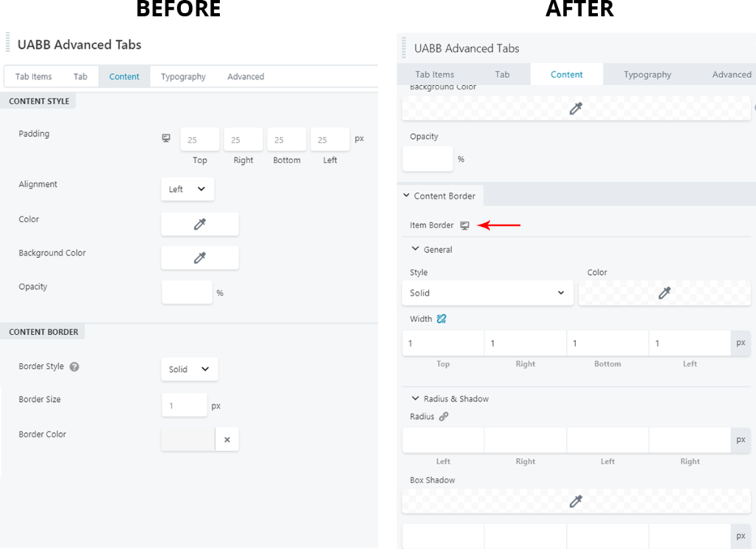
Task: Open the Color eyedropper under Content Style
Action: coord(199,223)
